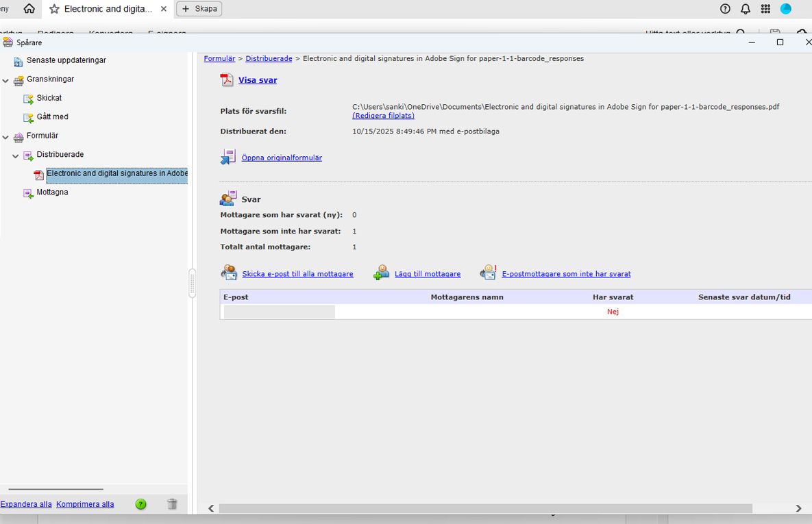Click the Senaste uppdateringar icon
Viewport: 812px width, 524px height.
18,62
